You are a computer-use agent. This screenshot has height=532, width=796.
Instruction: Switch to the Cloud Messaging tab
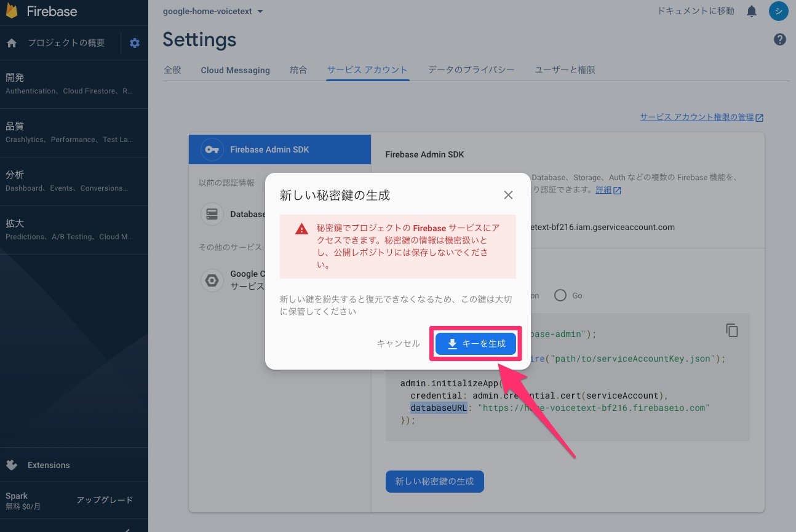coord(235,70)
